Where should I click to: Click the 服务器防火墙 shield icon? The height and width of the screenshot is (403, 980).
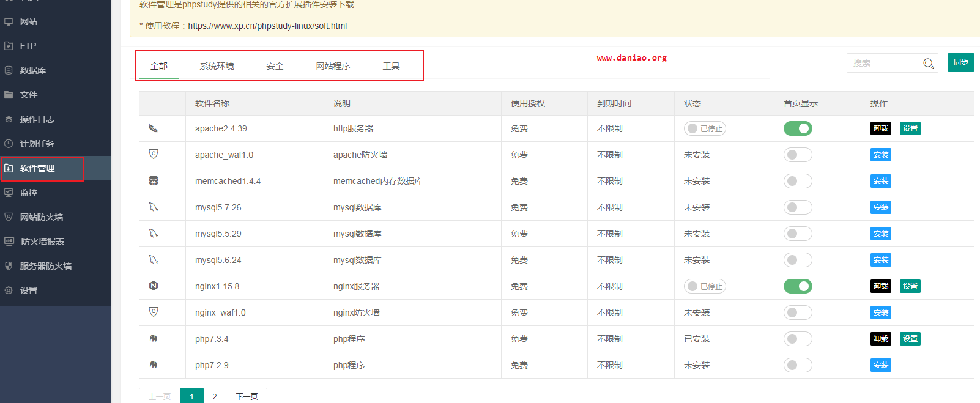point(9,266)
